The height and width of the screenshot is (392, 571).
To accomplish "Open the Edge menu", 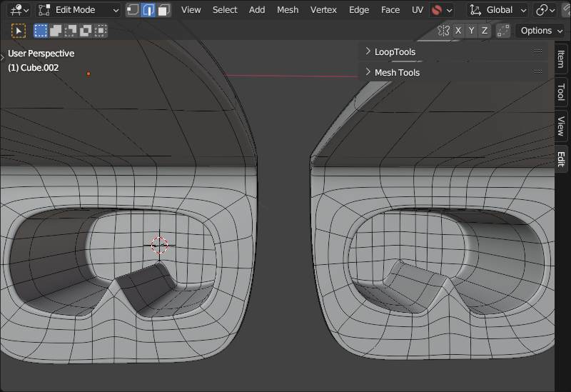I will [x=359, y=10].
